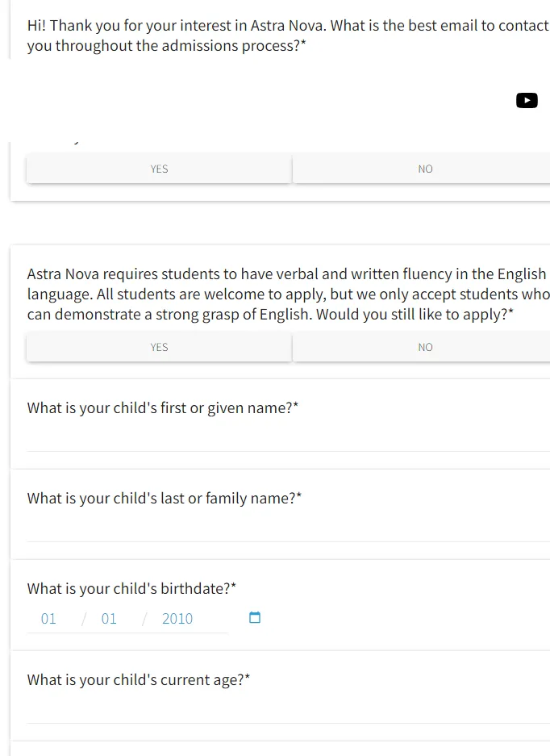The width and height of the screenshot is (550, 756).
Task: Focus the child's first name field
Action: pos(288,439)
